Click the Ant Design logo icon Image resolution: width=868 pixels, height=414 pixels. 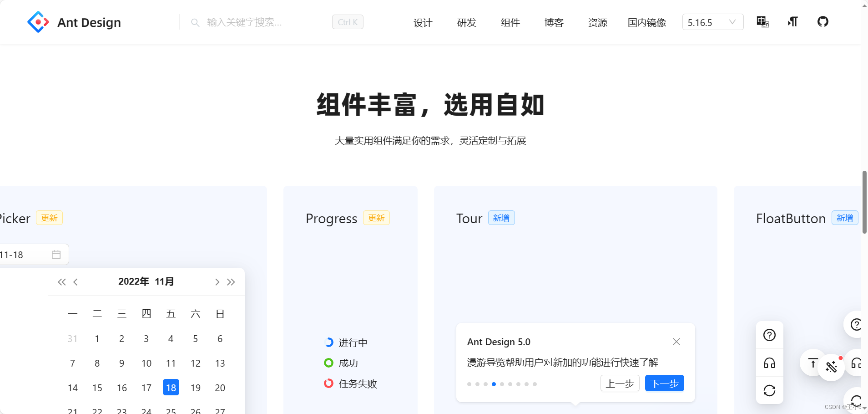click(x=38, y=22)
